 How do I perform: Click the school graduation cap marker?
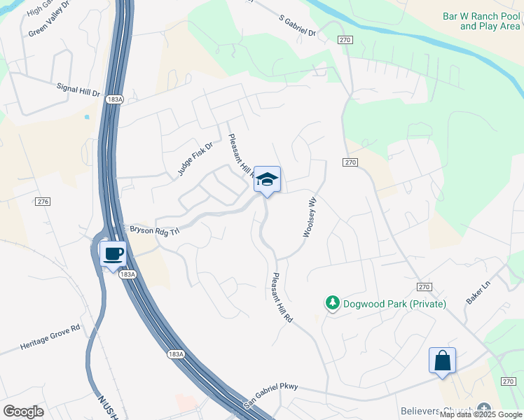pos(267,181)
